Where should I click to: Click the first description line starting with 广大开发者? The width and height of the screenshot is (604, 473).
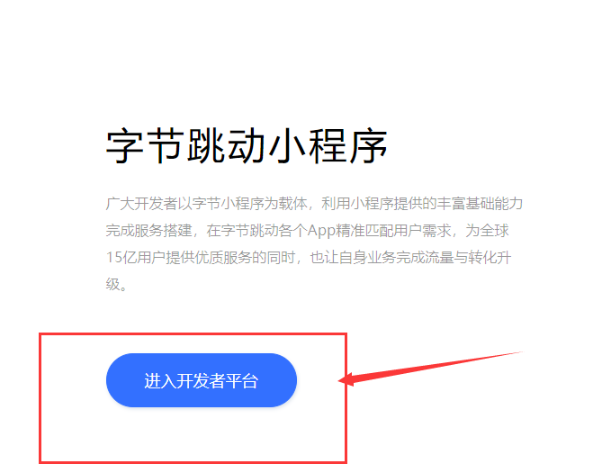pos(314,203)
